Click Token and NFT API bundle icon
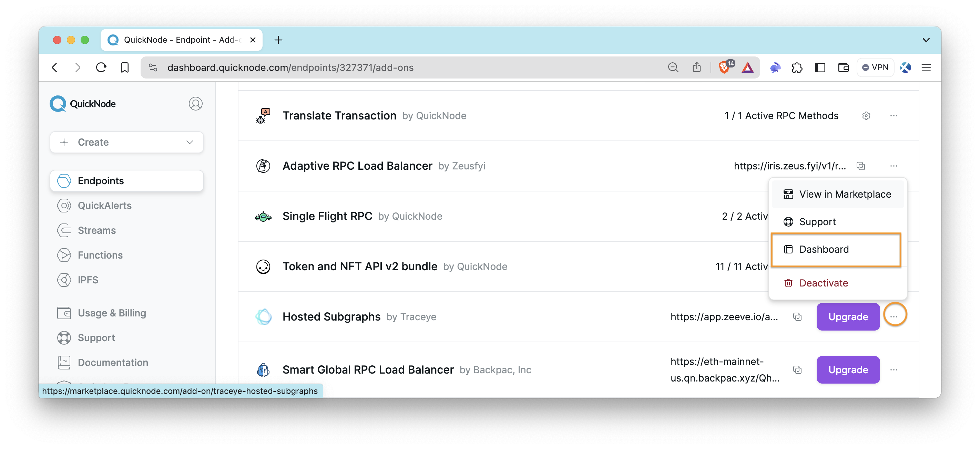Image resolution: width=980 pixels, height=449 pixels. click(x=263, y=267)
